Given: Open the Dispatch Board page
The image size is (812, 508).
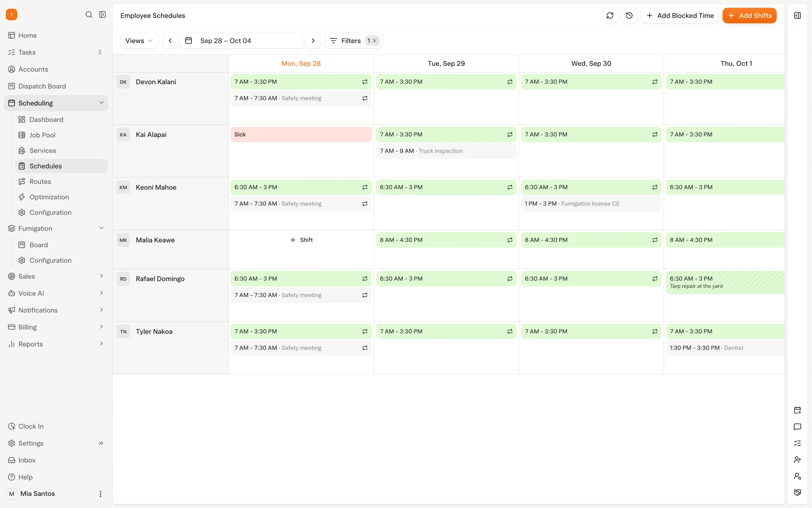Looking at the screenshot, I should click(56, 86).
